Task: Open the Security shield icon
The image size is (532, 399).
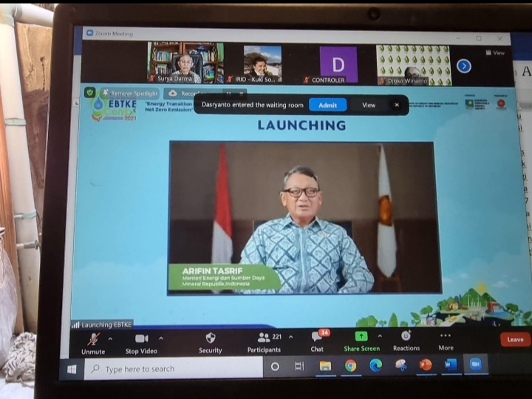Action: 211,338
